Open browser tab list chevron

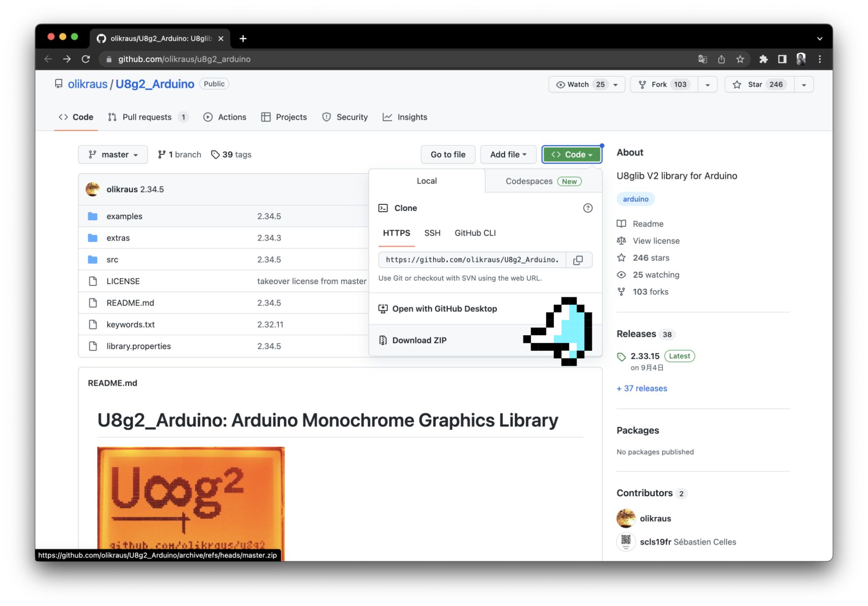pyautogui.click(x=820, y=39)
